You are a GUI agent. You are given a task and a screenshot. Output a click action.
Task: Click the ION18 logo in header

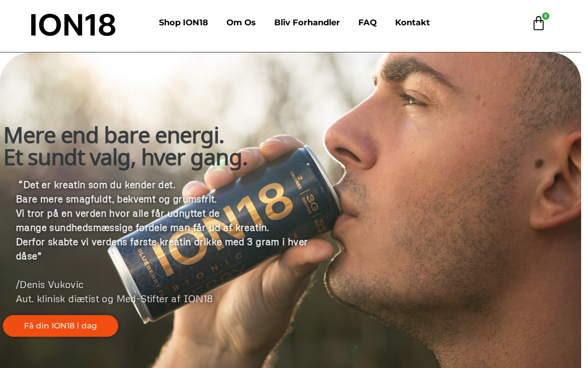coord(73,25)
